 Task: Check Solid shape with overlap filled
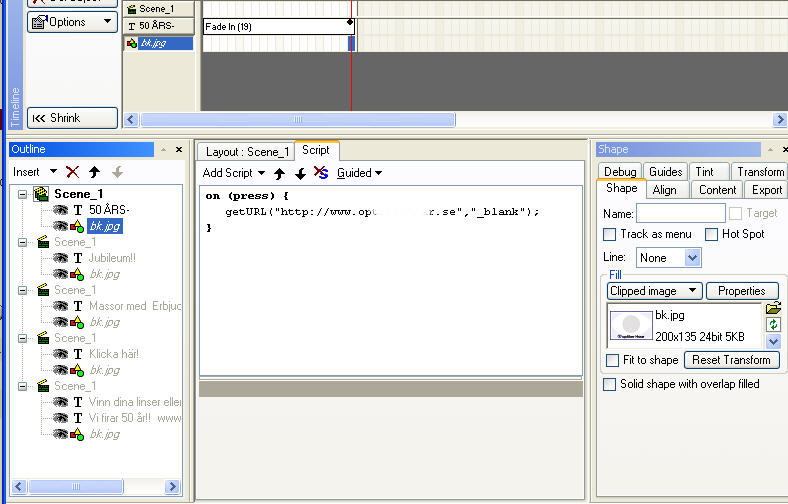point(609,384)
